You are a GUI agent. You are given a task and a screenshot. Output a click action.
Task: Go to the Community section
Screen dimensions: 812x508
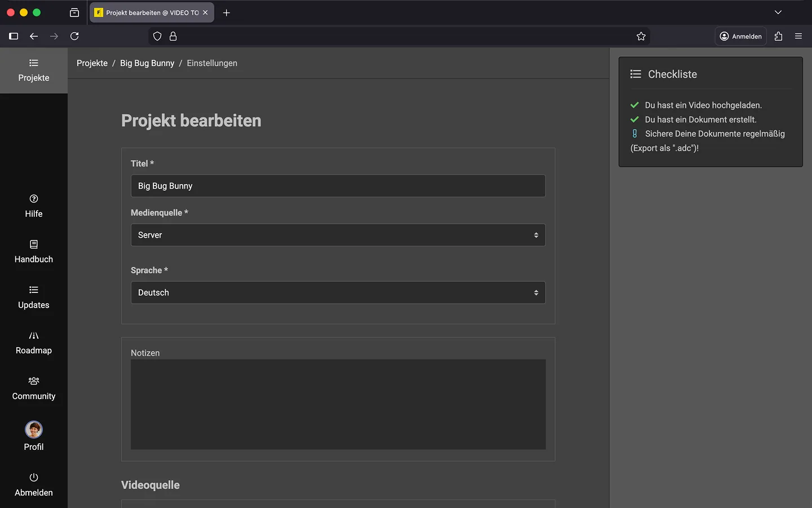click(34, 388)
